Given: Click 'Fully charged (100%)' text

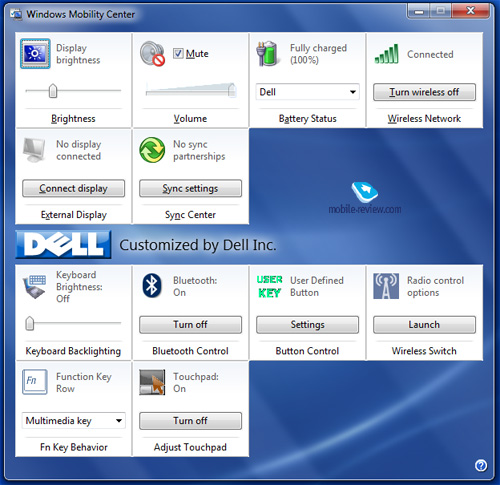Looking at the screenshot, I should click(318, 54).
